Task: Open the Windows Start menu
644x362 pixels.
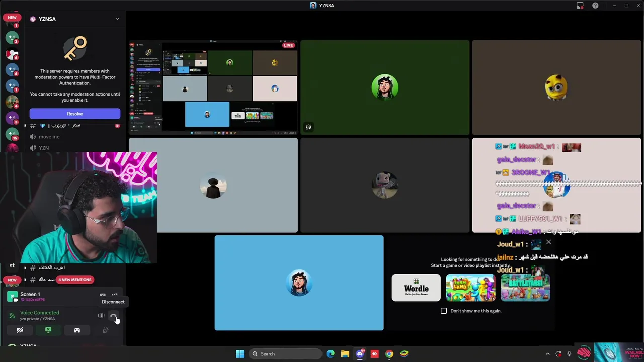Action: click(x=240, y=354)
